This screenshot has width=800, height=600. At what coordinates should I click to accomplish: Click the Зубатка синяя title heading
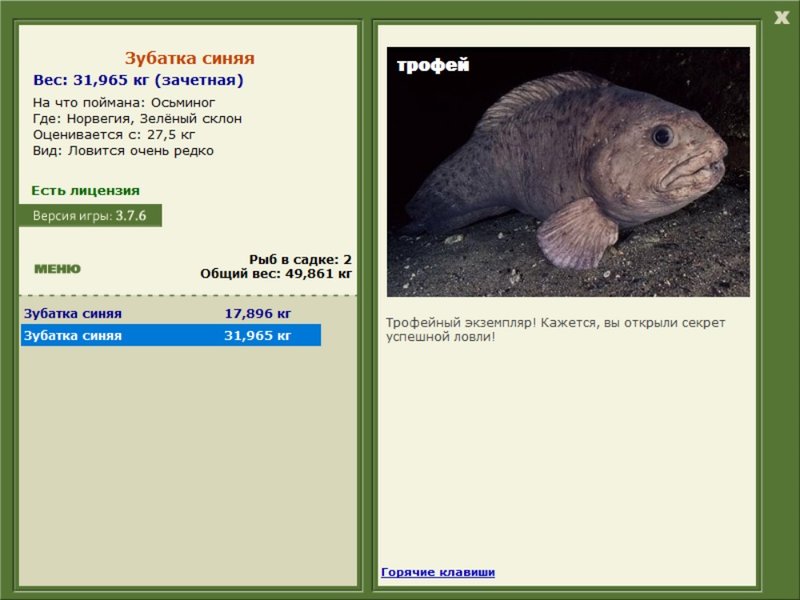tap(189, 58)
